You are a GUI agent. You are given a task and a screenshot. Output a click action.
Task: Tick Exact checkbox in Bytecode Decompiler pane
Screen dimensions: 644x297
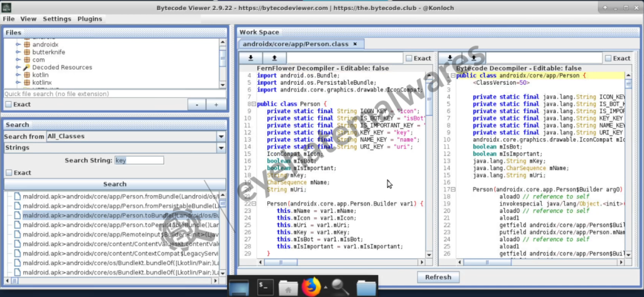[608, 58]
